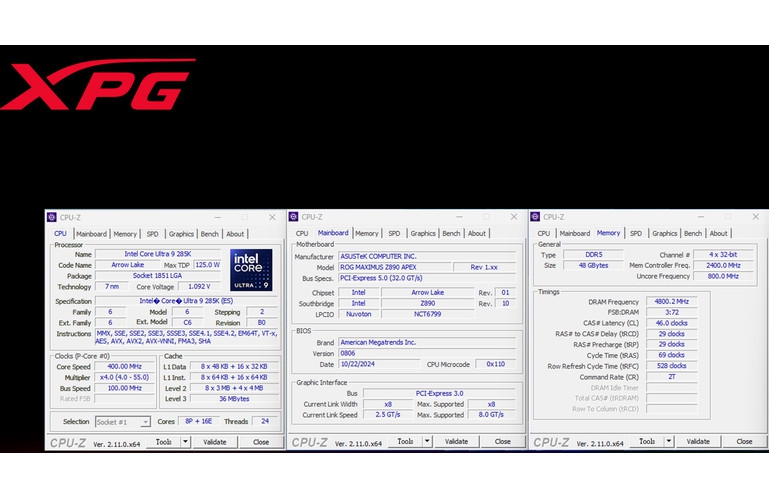Click the XPG logo
This screenshot has width=770, height=484.
coord(98,84)
